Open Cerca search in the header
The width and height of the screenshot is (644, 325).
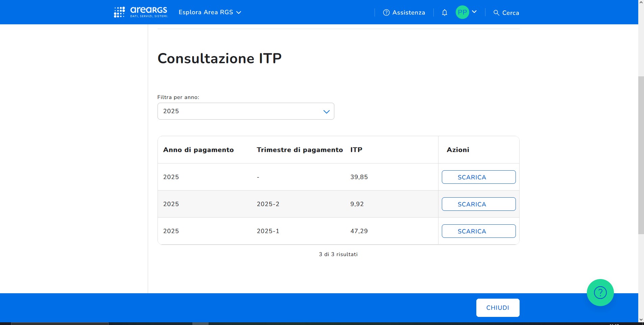(506, 12)
